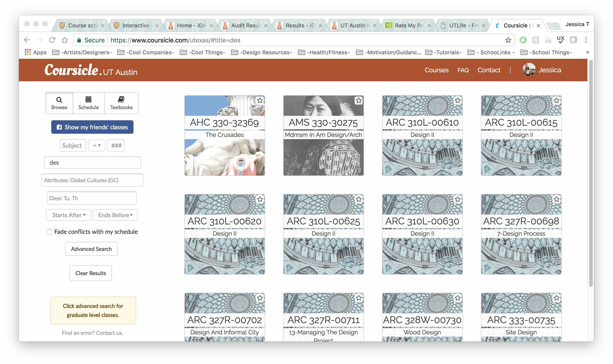Open Chrome three-dot menu
Viewport: 613px width, 364px height.
pos(586,40)
